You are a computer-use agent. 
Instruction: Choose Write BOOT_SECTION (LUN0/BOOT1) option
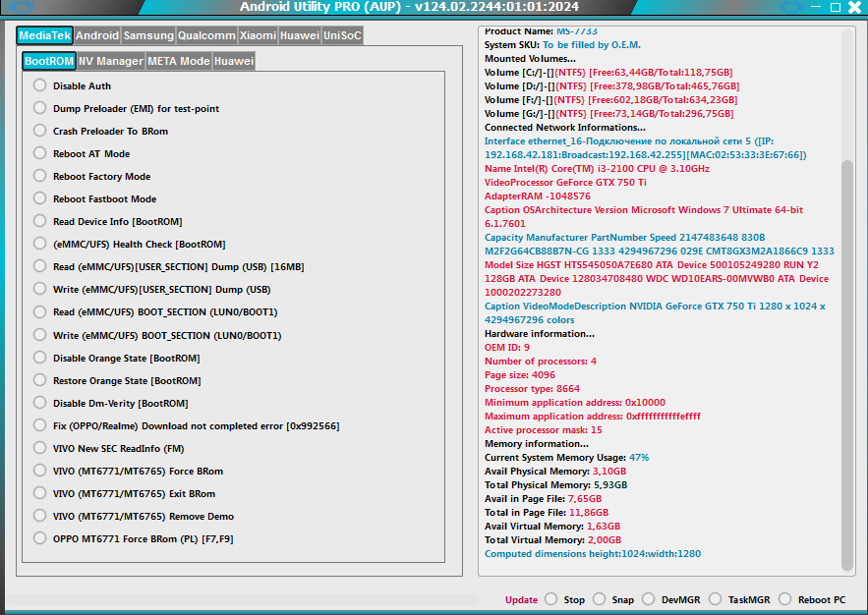pyautogui.click(x=40, y=336)
